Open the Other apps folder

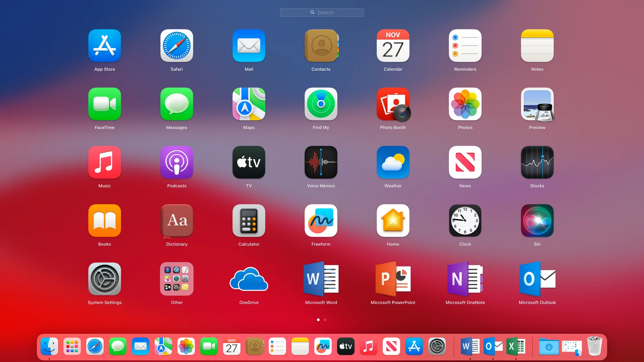[x=177, y=279]
